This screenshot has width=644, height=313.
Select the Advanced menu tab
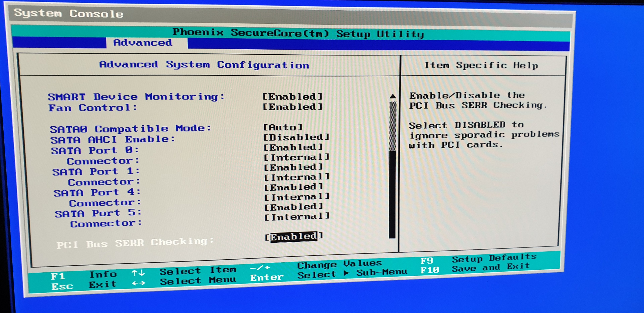[143, 43]
